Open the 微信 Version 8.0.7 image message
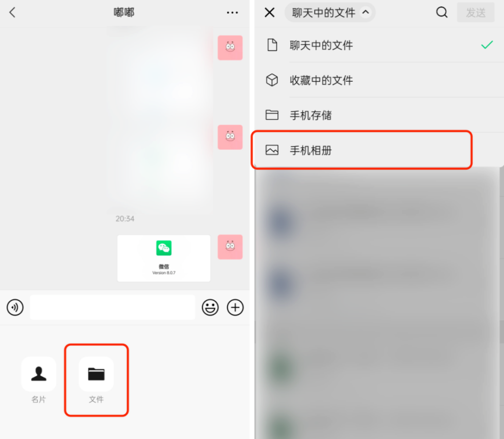Image resolution: width=504 pixels, height=439 pixels. coord(164,259)
